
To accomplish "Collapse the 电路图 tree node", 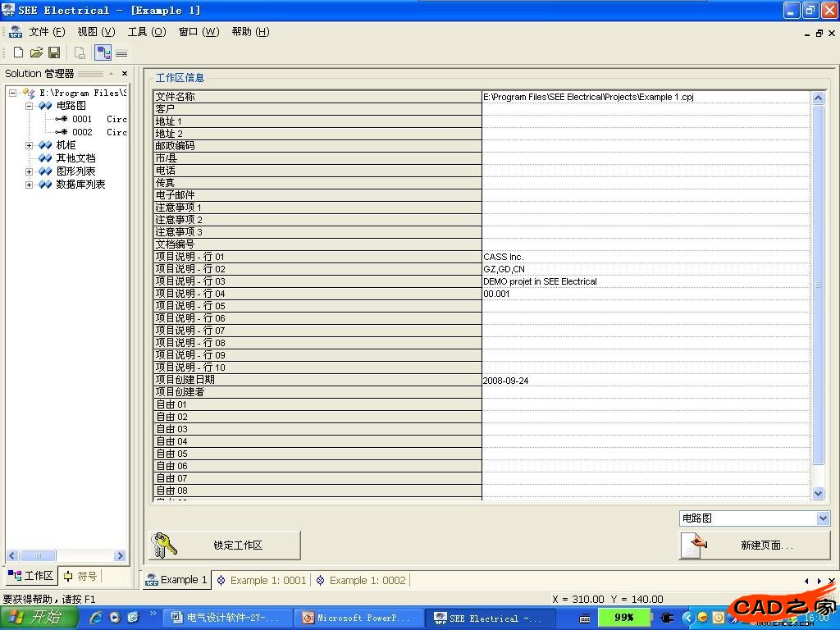I will tap(30, 106).
